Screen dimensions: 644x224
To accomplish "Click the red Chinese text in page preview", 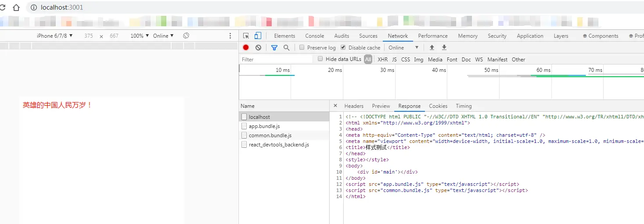I will [58, 105].
